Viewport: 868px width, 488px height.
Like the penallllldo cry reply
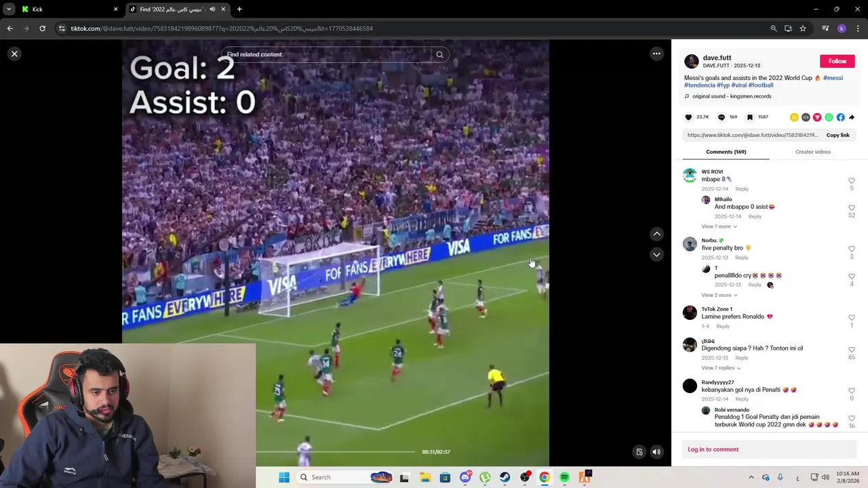pos(852,277)
